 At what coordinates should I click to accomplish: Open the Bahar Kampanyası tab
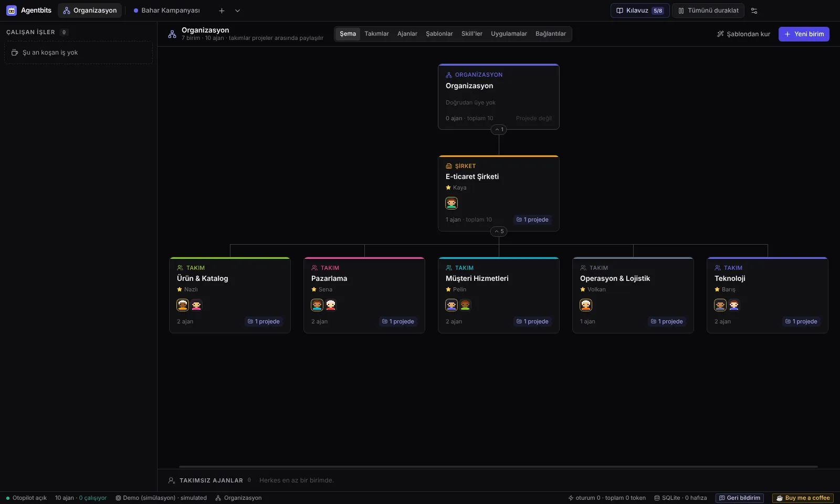click(167, 10)
